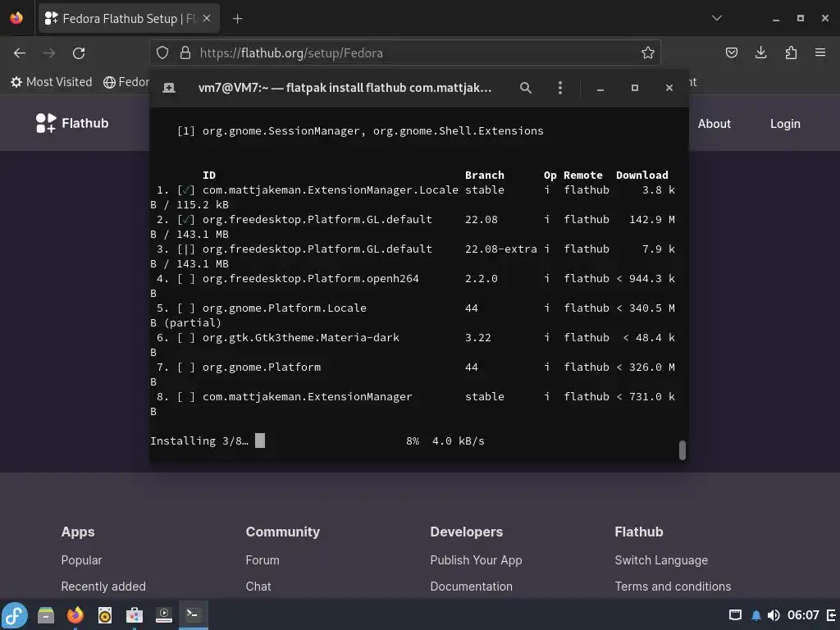The height and width of the screenshot is (630, 840).
Task: Open Terms and conditions link
Action: [673, 586]
